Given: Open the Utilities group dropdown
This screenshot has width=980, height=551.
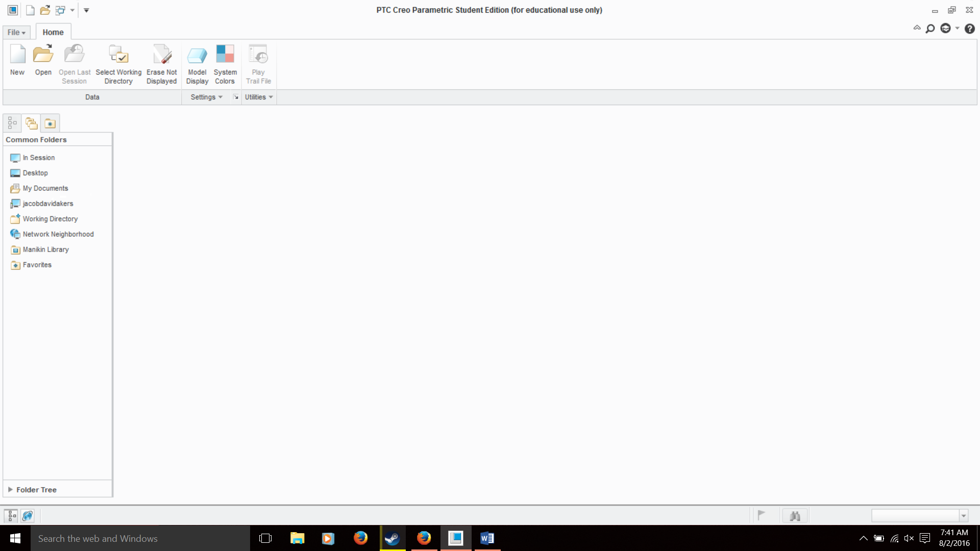Looking at the screenshot, I should coord(259,97).
